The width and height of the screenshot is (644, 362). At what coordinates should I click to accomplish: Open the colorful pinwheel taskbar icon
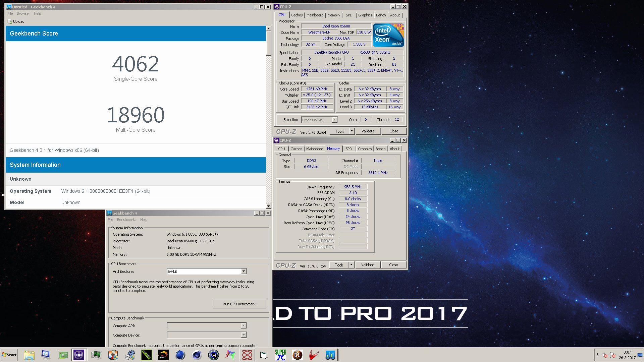point(230,355)
